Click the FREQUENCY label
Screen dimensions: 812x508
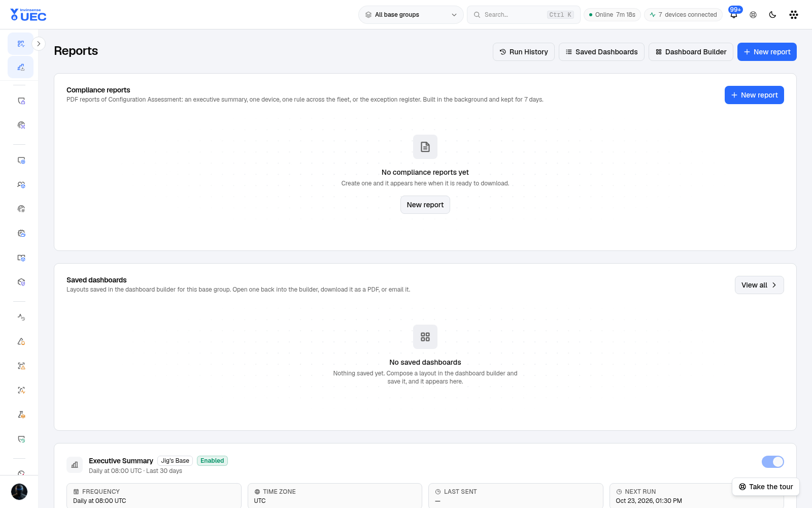pyautogui.click(x=101, y=492)
